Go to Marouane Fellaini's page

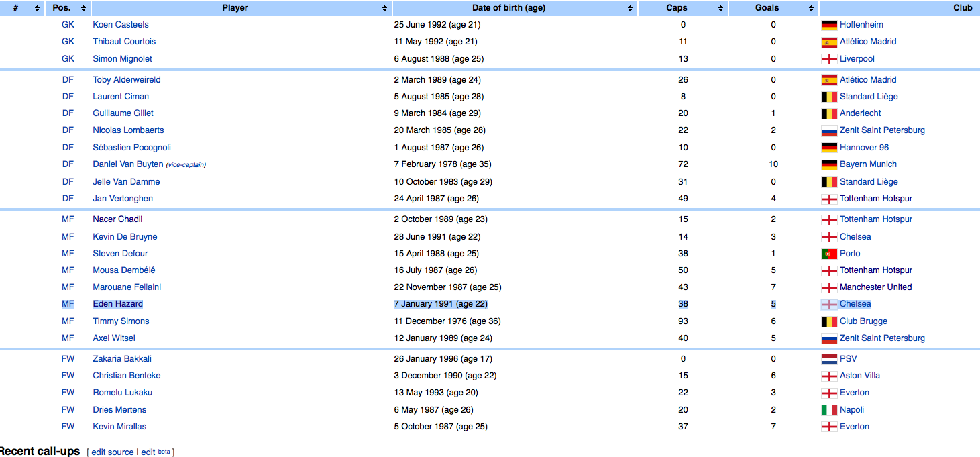pyautogui.click(x=127, y=287)
